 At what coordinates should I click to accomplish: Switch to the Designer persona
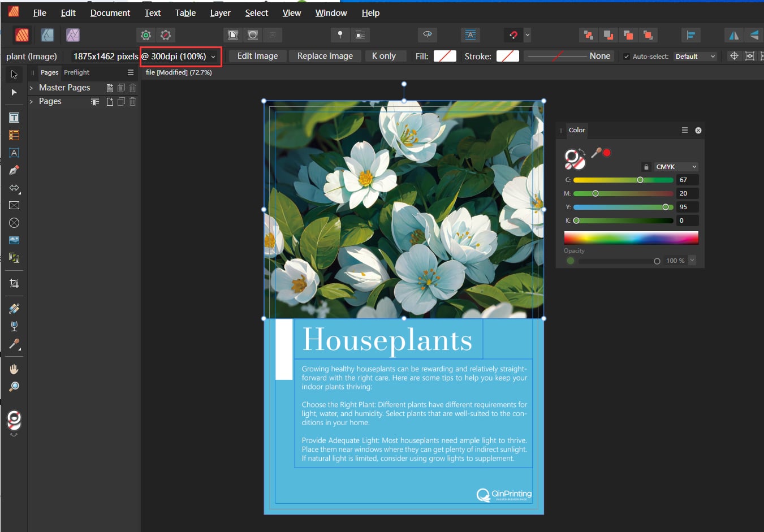coord(48,35)
